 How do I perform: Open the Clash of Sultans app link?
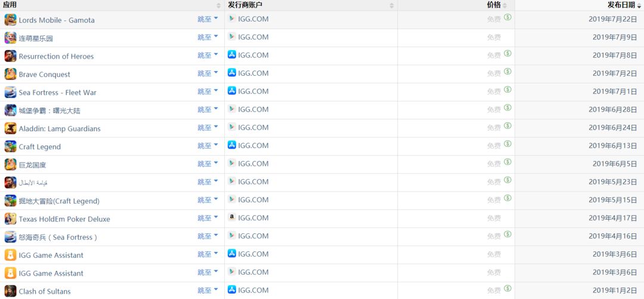(45, 292)
